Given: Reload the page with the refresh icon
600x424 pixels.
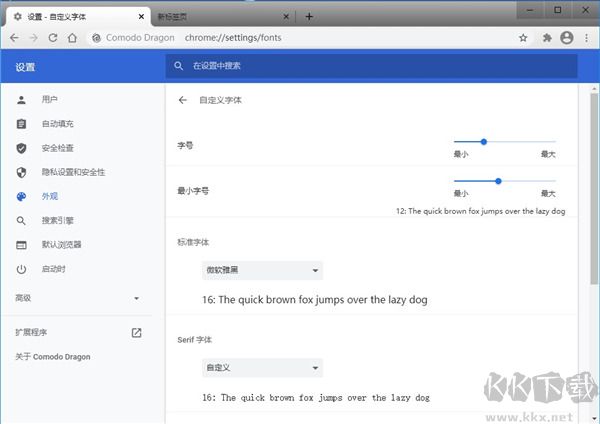Looking at the screenshot, I should pyautogui.click(x=53, y=38).
